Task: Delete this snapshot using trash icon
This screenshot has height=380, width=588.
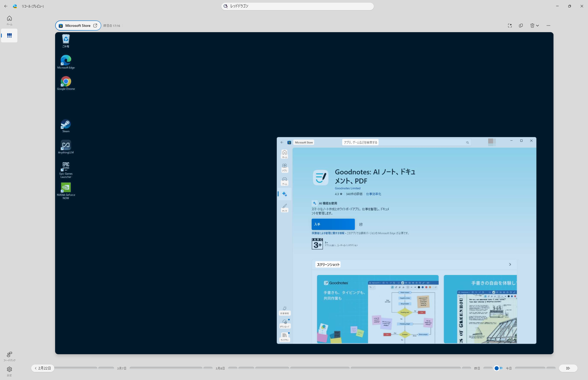Action: pyautogui.click(x=532, y=26)
